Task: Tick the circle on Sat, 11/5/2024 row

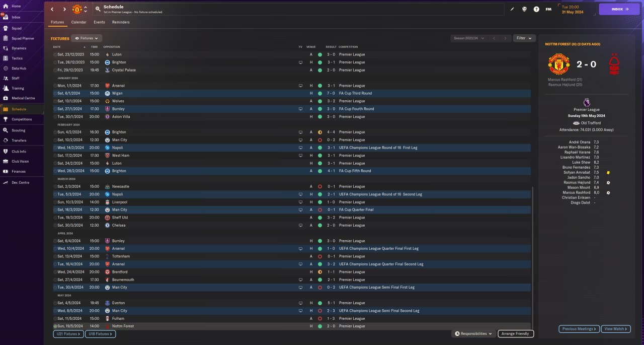Action: click(55, 318)
